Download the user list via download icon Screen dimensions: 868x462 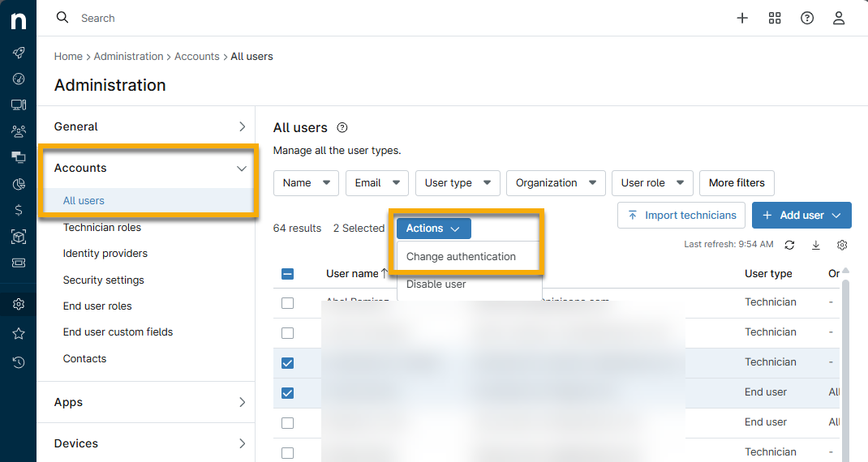(x=815, y=245)
